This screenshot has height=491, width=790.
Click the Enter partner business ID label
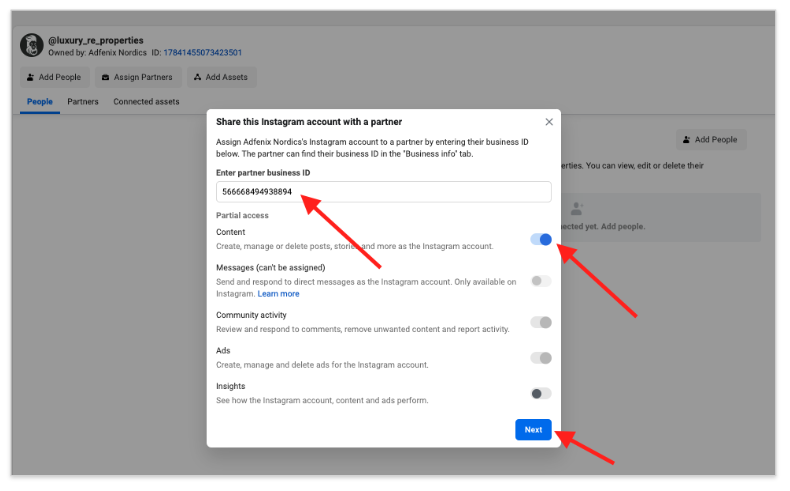point(263,173)
